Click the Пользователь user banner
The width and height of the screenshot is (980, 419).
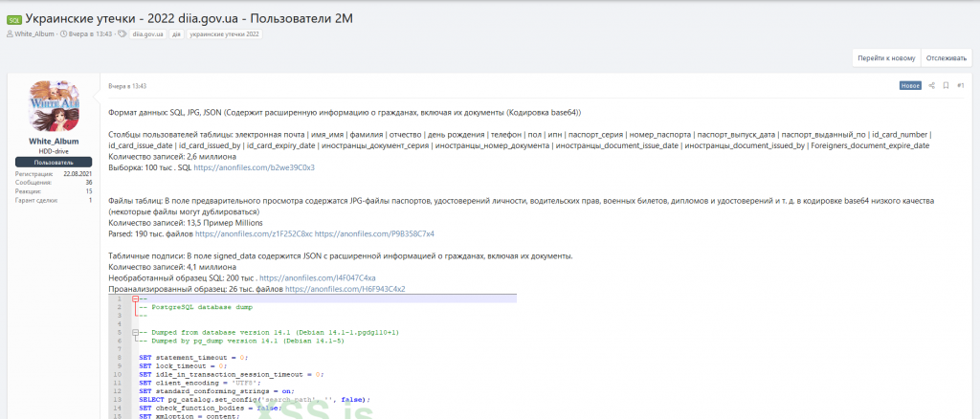54,162
